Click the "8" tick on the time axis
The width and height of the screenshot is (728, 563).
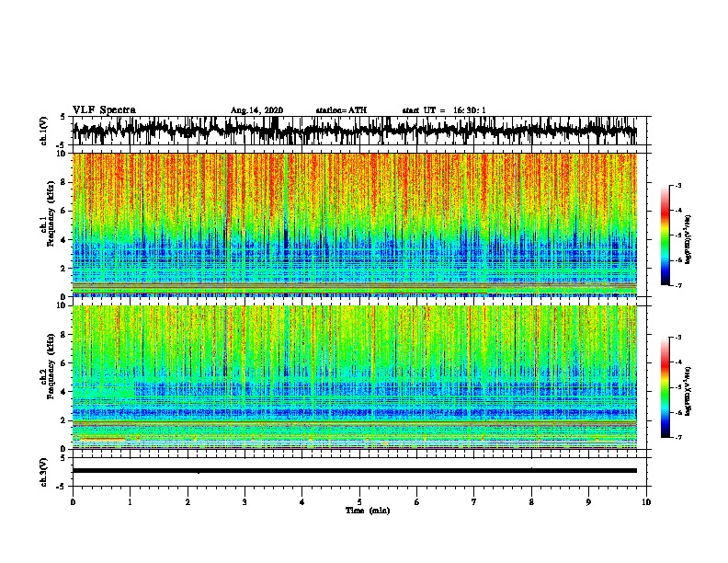(x=531, y=502)
